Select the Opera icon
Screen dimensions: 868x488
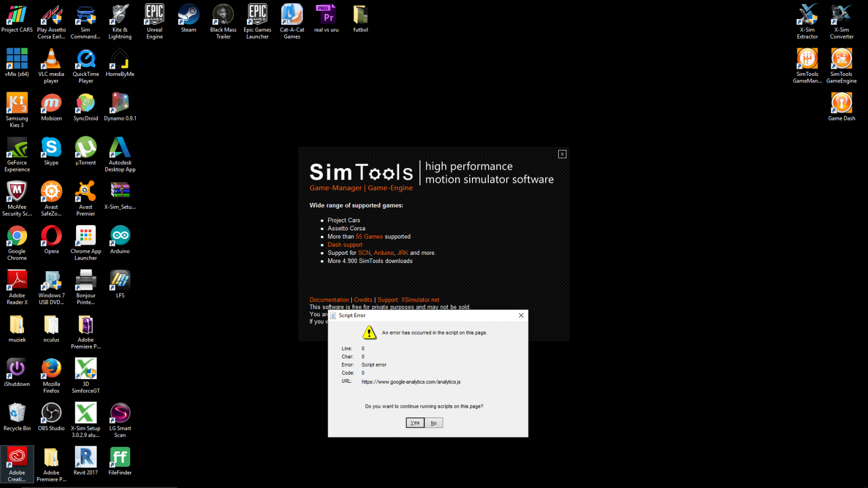click(52, 240)
